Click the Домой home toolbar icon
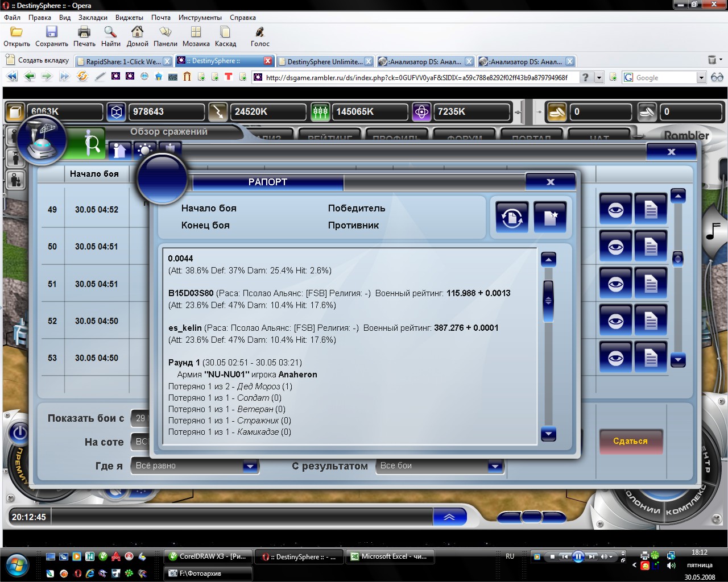Screen dimensions: 728x582 click(137, 32)
